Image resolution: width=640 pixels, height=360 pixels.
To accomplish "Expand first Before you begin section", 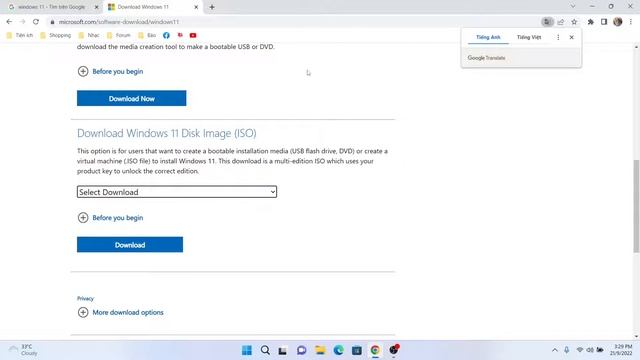I will pos(110,71).
